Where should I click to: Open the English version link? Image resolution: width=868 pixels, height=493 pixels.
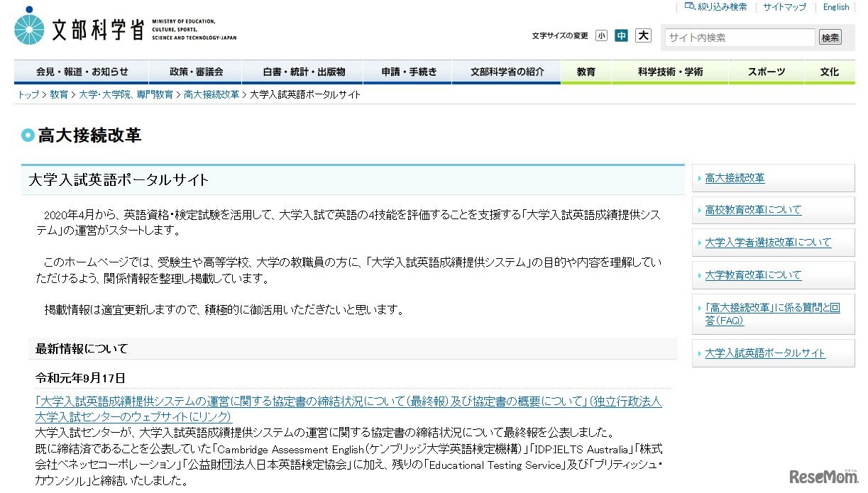pyautogui.click(x=835, y=6)
